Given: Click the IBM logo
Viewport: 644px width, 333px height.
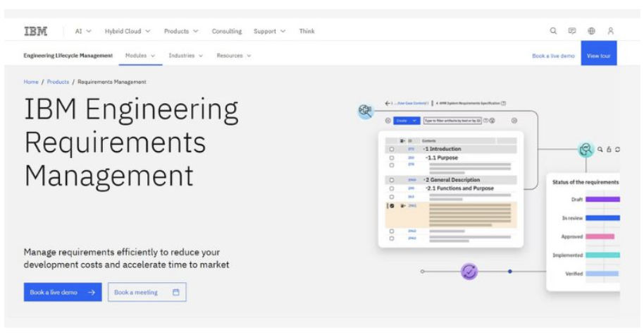Looking at the screenshot, I should tap(35, 31).
